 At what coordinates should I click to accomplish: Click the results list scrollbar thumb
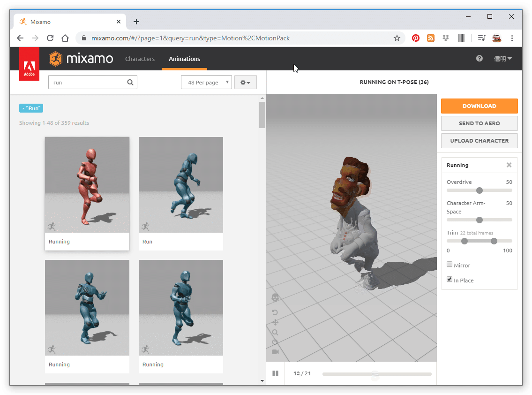point(262,115)
